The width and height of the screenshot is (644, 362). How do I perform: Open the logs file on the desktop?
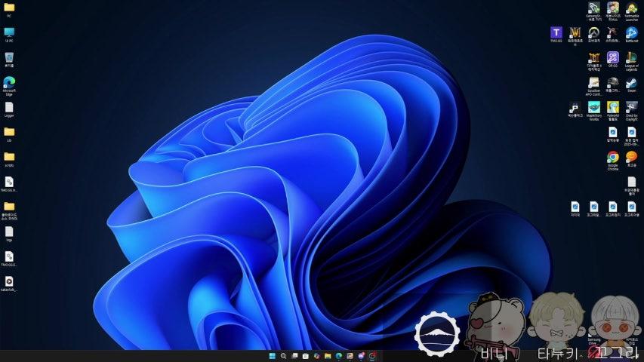point(9,232)
